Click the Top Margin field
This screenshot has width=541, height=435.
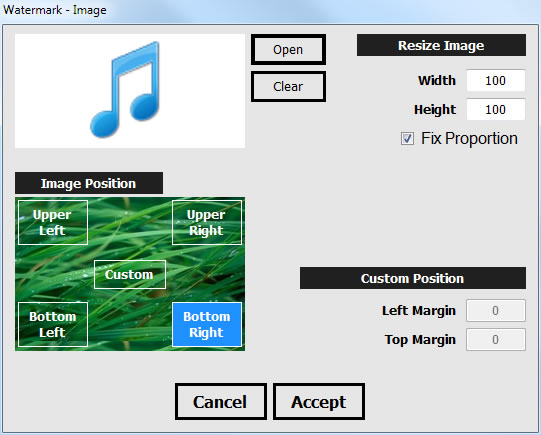(495, 339)
